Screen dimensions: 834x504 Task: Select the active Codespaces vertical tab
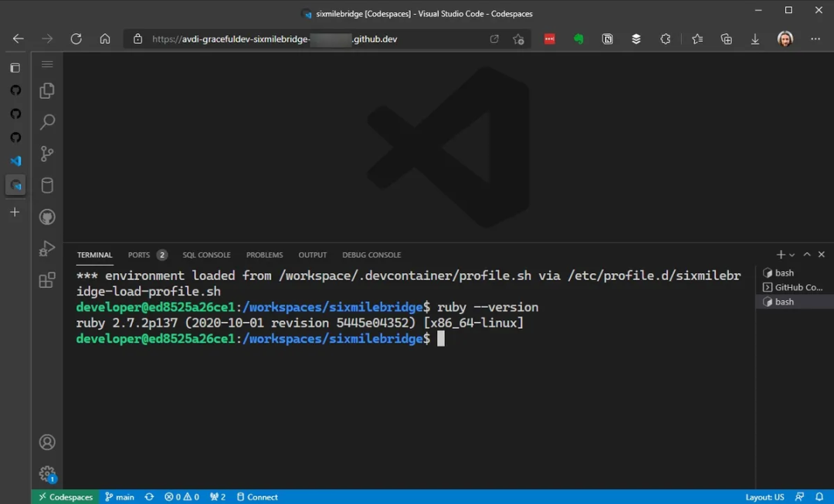click(x=15, y=185)
